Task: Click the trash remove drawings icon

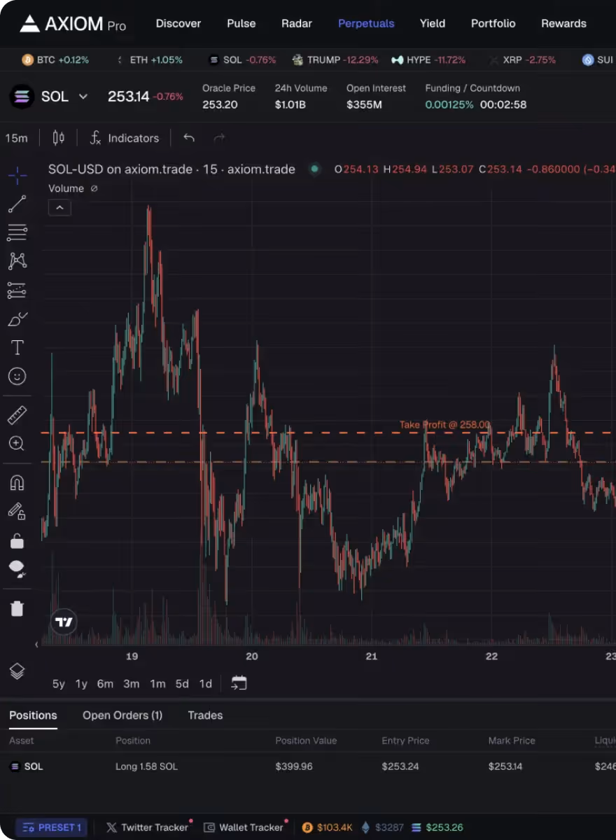Action: 17,608
